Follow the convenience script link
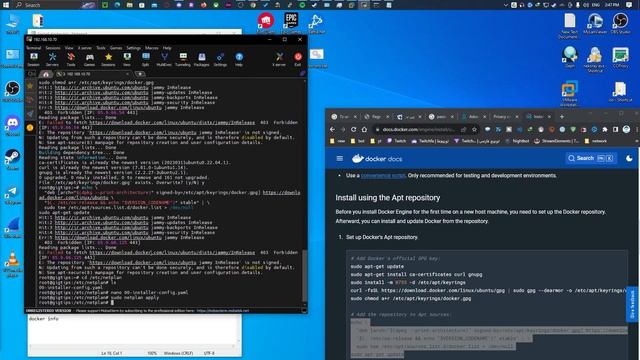This screenshot has width=640, height=360. point(383,176)
